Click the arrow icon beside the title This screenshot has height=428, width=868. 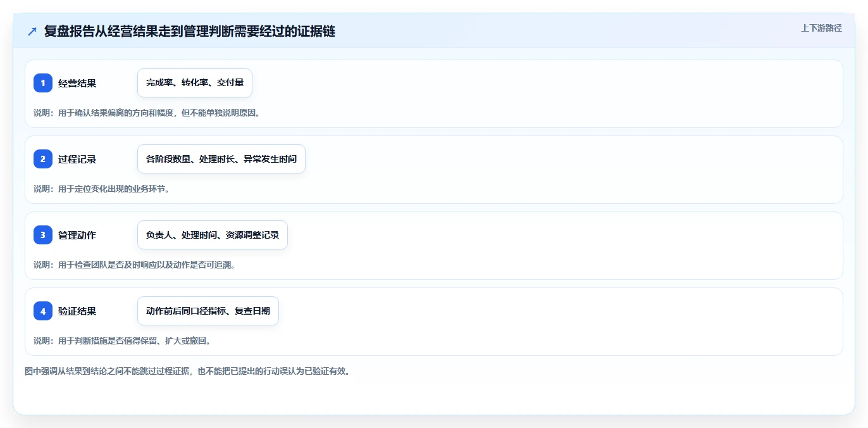(32, 32)
